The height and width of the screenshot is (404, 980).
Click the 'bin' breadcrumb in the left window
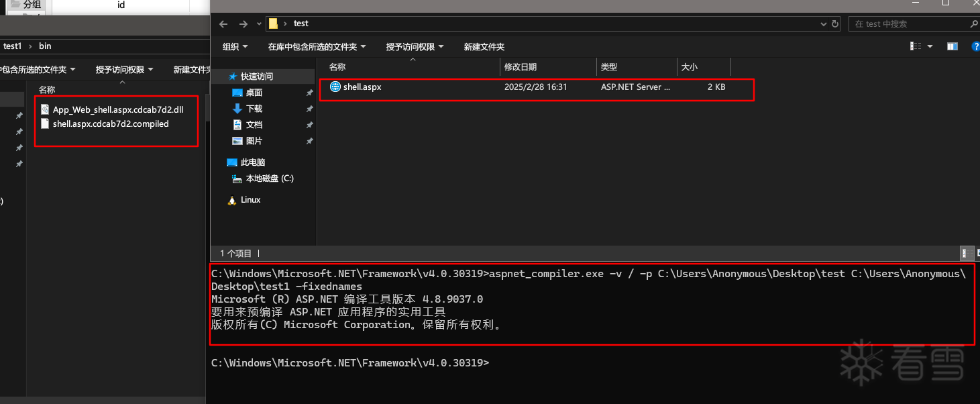(45, 46)
